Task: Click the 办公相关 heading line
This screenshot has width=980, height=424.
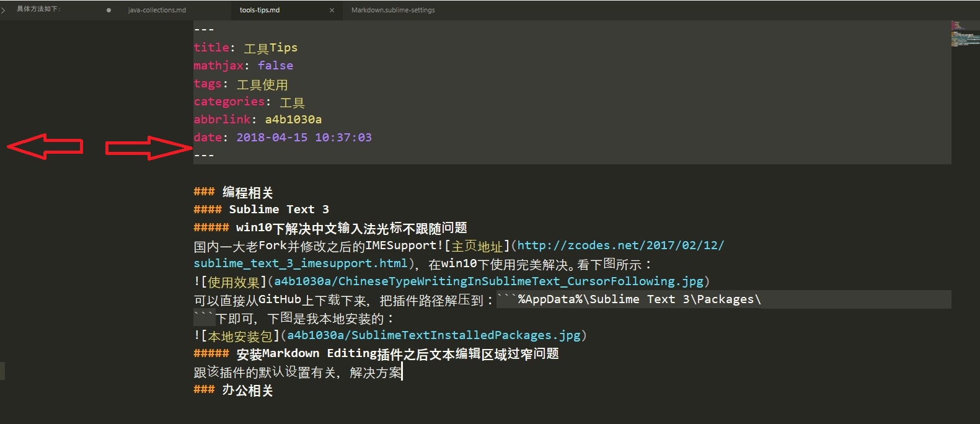Action: (247, 390)
